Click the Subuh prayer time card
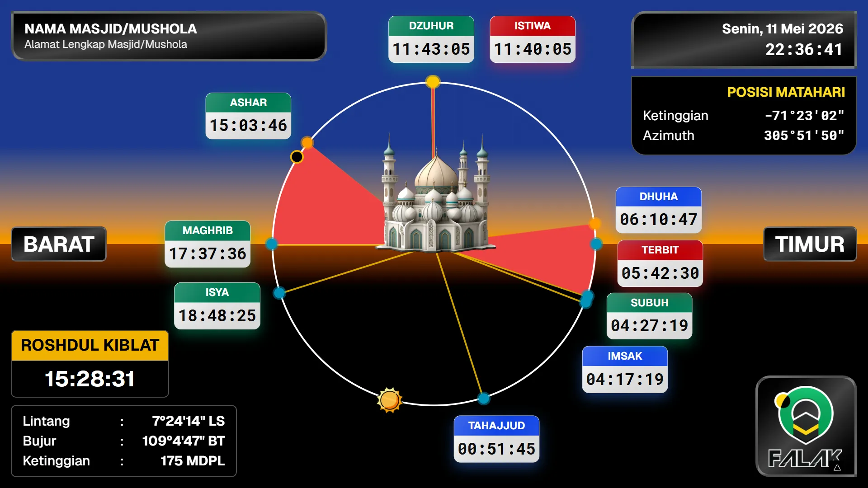 [x=649, y=316]
